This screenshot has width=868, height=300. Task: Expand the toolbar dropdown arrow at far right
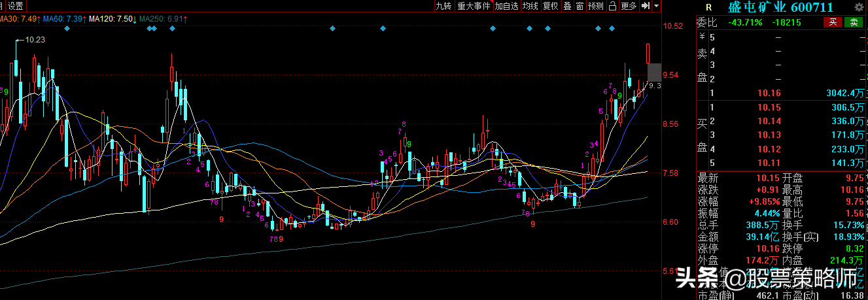click(x=656, y=6)
